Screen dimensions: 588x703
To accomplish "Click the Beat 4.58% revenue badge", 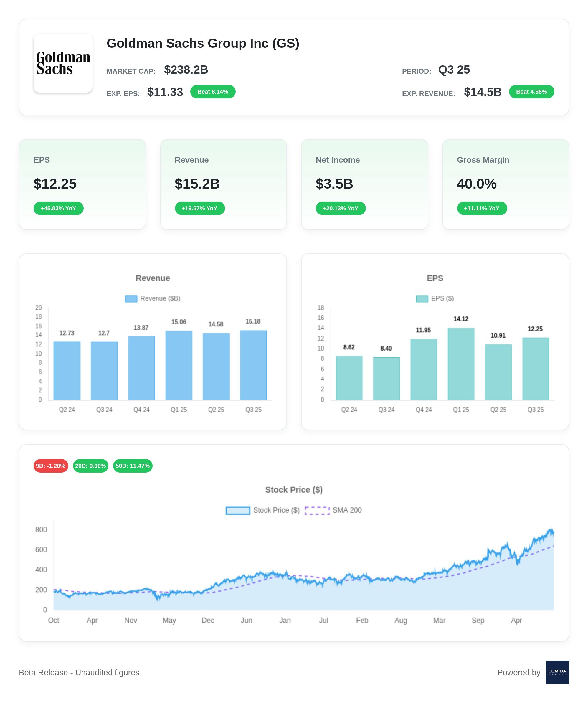I will (531, 92).
